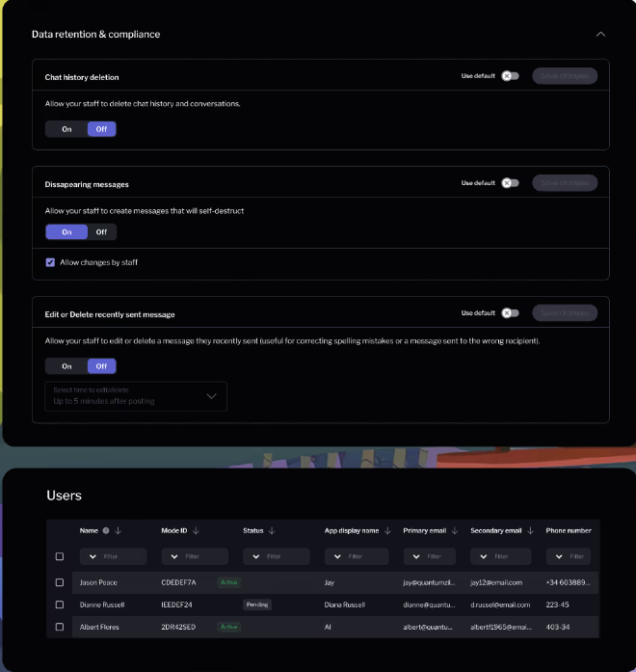Sort users by Name column arrow
Viewport: 636px width, 672px height.
pyautogui.click(x=118, y=530)
